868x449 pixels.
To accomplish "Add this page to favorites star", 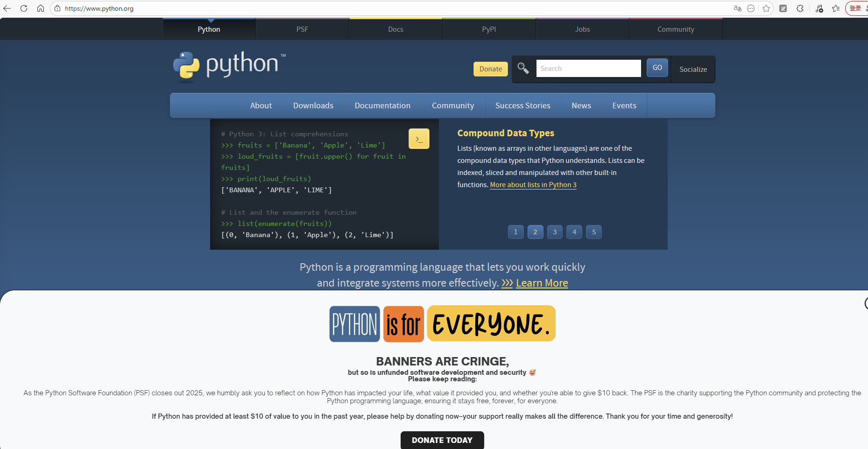I will [766, 8].
